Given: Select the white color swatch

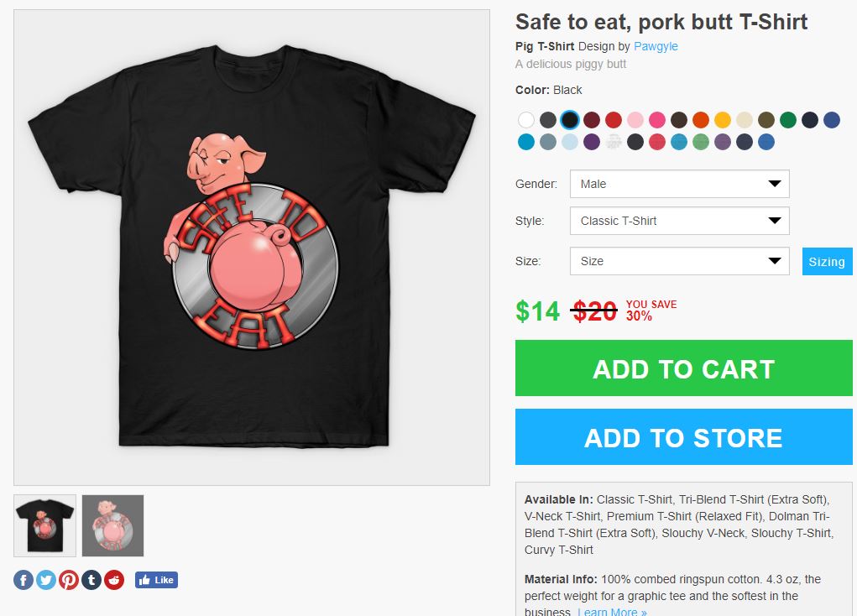Looking at the screenshot, I should (526, 120).
